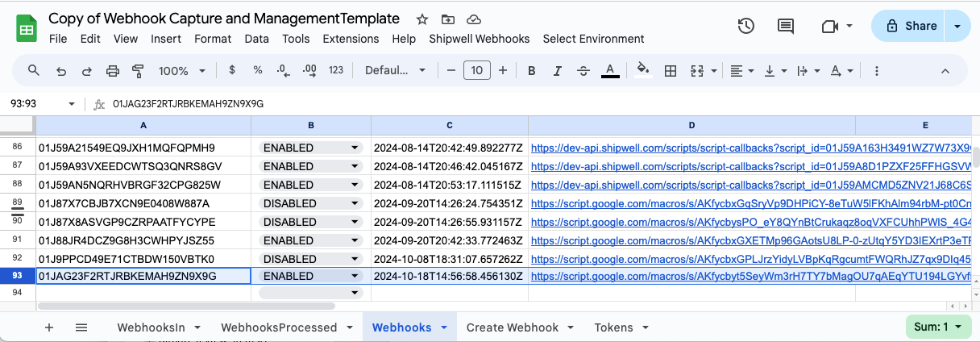Viewport: 980px width, 342px height.
Task: Open the script.google.com link in row 93
Action: coord(751,276)
